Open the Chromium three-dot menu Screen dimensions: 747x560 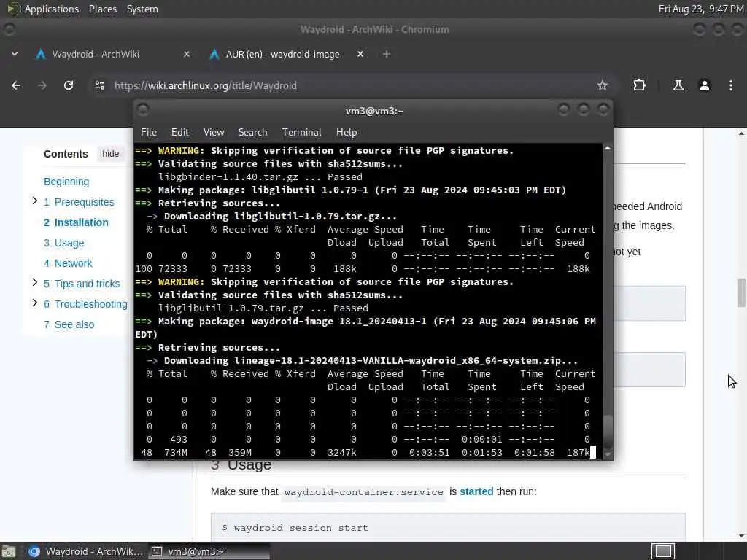(731, 85)
